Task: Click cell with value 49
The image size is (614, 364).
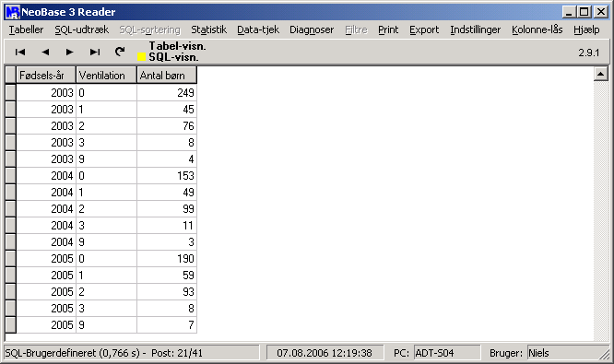Action: [x=167, y=193]
